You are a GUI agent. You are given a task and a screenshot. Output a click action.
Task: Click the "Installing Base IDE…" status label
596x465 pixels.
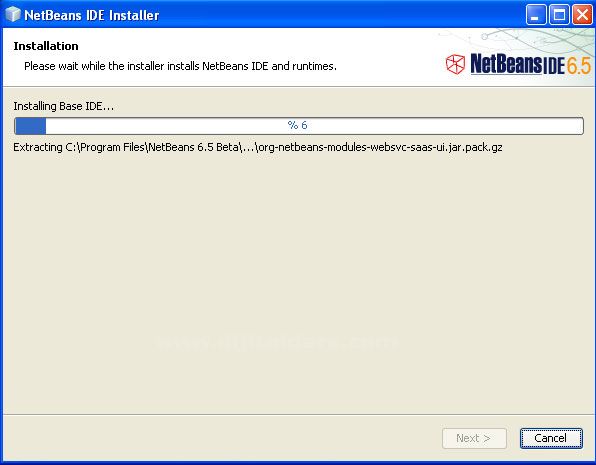tap(63, 106)
